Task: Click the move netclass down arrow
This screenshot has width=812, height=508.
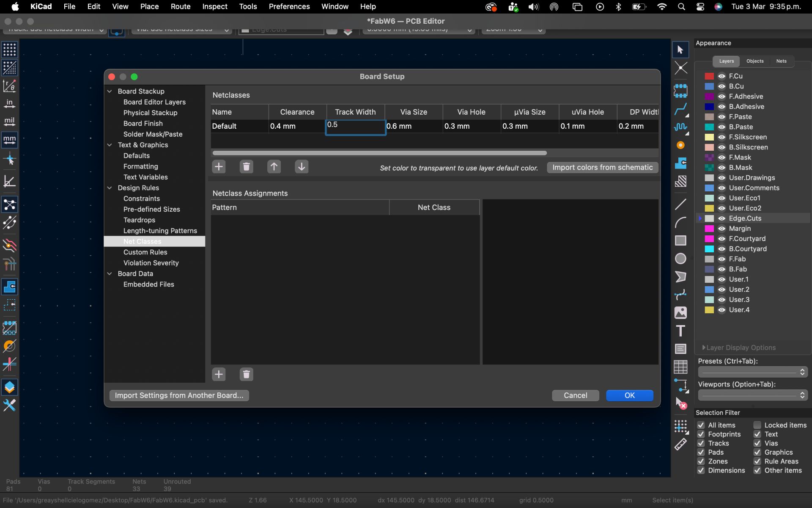Action: pyautogui.click(x=302, y=167)
